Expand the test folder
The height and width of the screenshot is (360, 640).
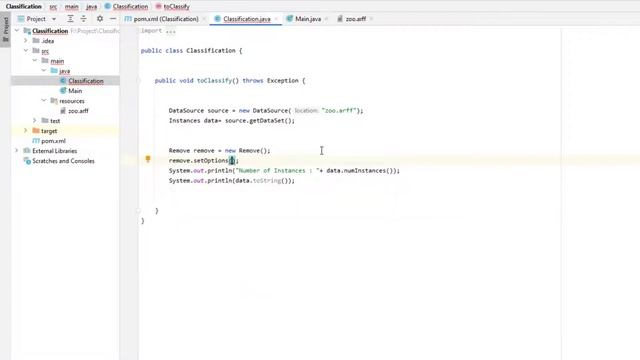point(35,120)
